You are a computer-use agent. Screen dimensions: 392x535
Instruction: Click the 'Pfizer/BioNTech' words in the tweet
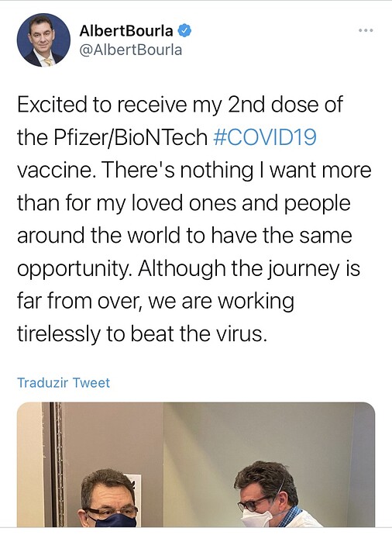click(x=130, y=137)
